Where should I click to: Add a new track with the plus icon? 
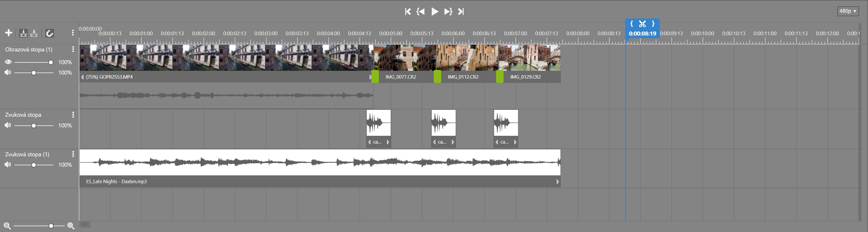pyautogui.click(x=9, y=33)
